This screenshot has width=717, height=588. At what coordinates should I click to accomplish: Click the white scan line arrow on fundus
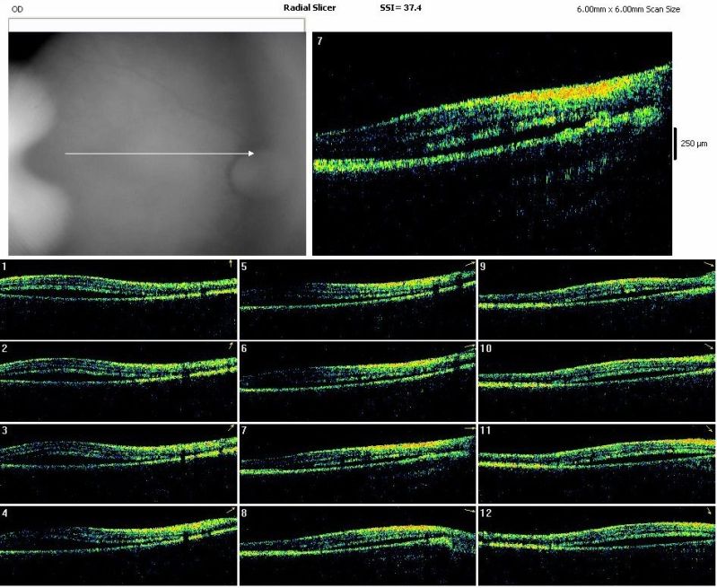coord(159,154)
